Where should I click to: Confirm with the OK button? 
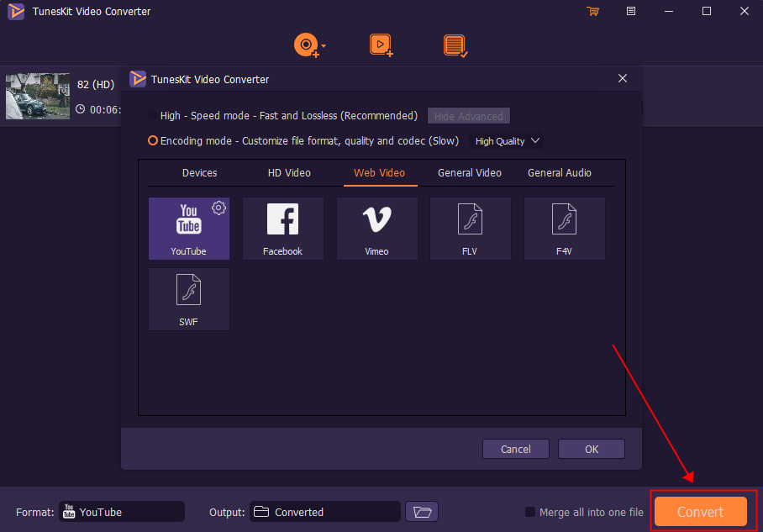(592, 449)
